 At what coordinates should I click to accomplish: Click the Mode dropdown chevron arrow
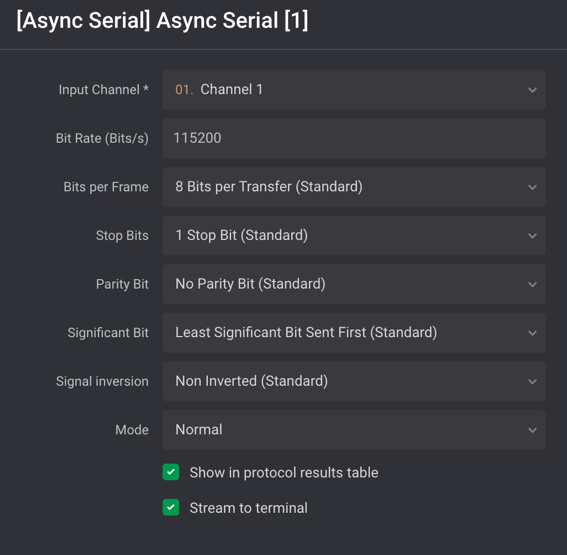(x=532, y=430)
